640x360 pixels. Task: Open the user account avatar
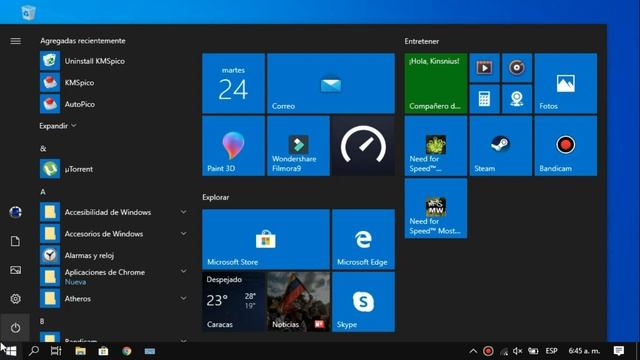[16, 212]
